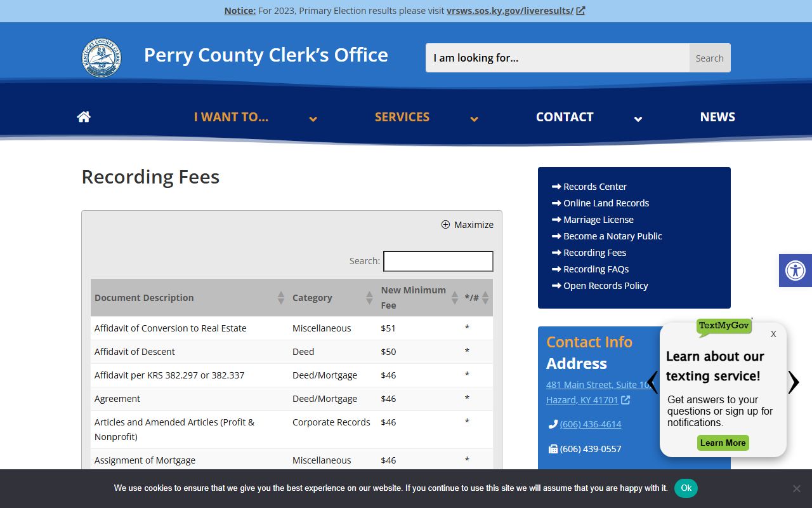The image size is (812, 508).
Task: Open the Marriage License link
Action: point(599,220)
